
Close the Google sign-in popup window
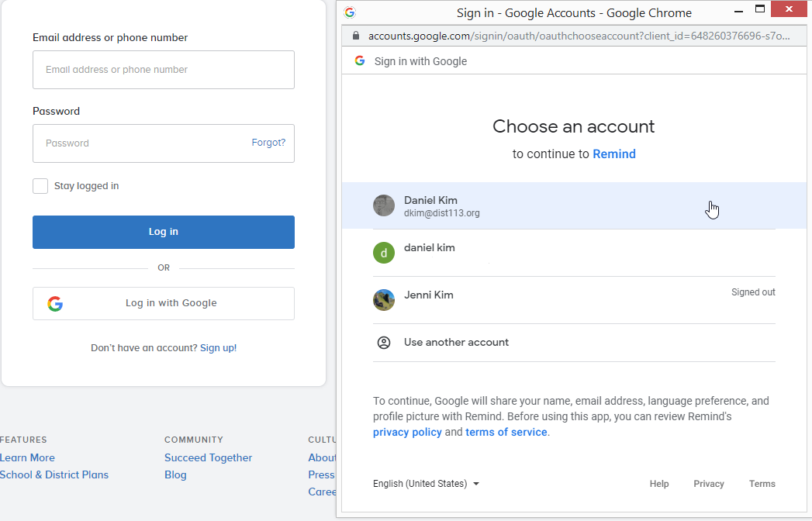pos(789,9)
